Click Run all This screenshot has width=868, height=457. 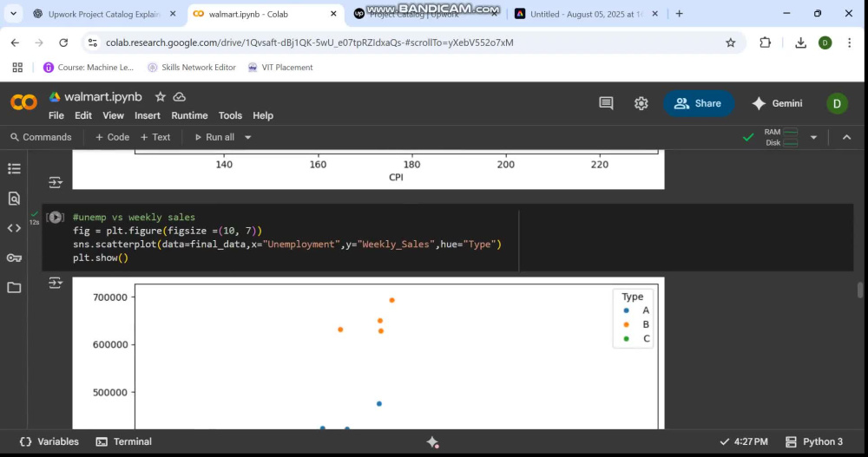click(x=214, y=137)
